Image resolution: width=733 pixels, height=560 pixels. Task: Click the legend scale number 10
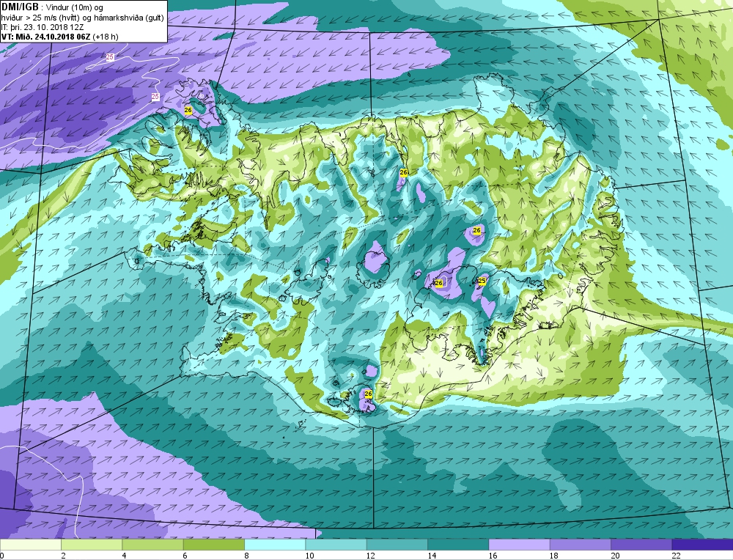pos(309,556)
